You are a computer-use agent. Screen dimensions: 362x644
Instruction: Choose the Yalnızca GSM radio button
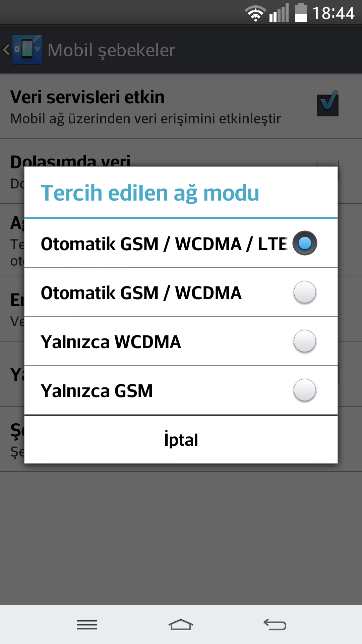305,390
